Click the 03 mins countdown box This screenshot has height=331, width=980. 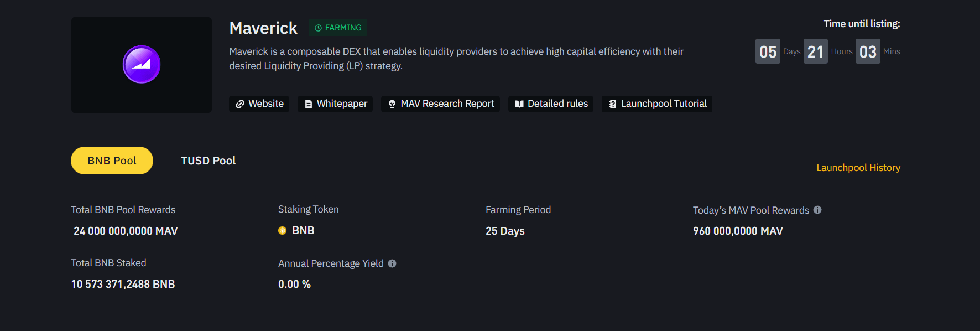[x=868, y=51]
